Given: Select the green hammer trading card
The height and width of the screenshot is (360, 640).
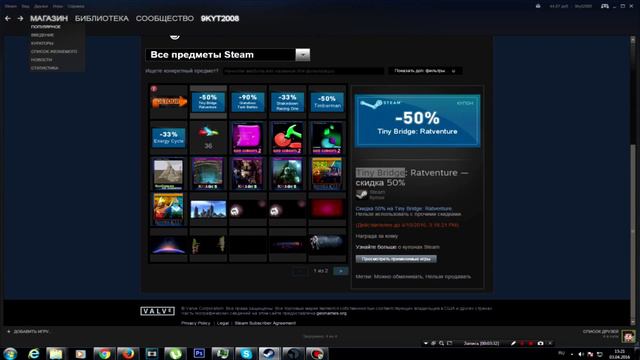Looking at the screenshot, I should click(x=287, y=138).
